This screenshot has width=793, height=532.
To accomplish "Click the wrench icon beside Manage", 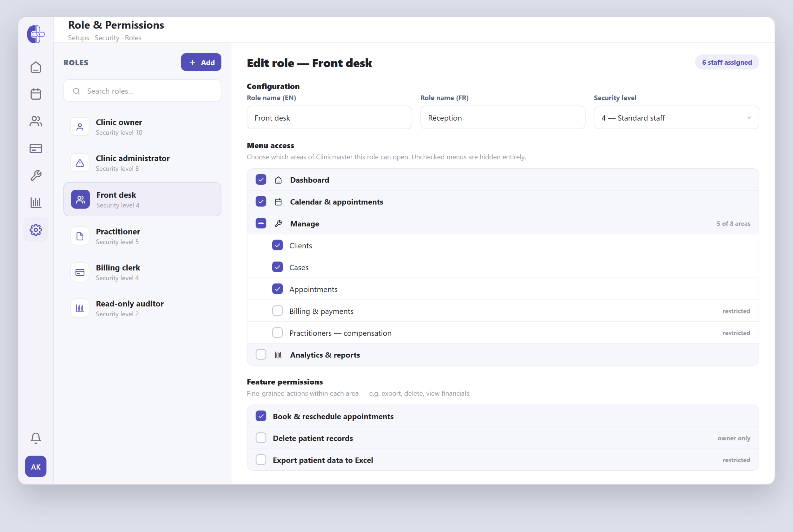I will click(278, 223).
